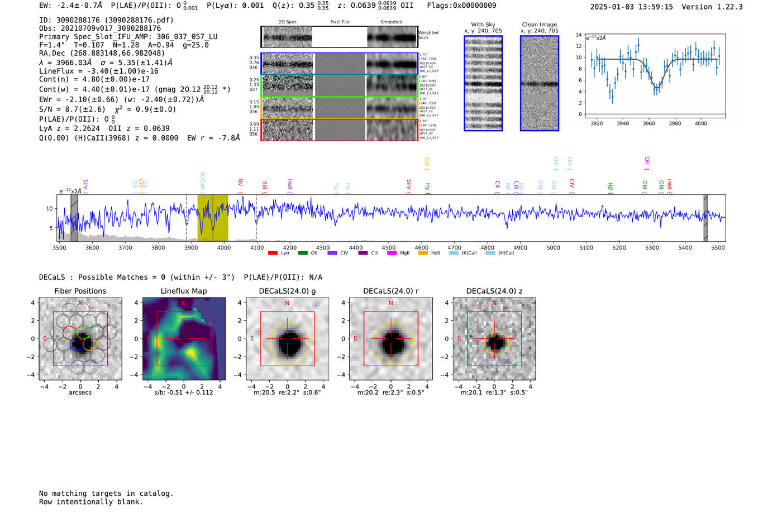Click the P(Lyα): 0.001 header value

[235, 6]
